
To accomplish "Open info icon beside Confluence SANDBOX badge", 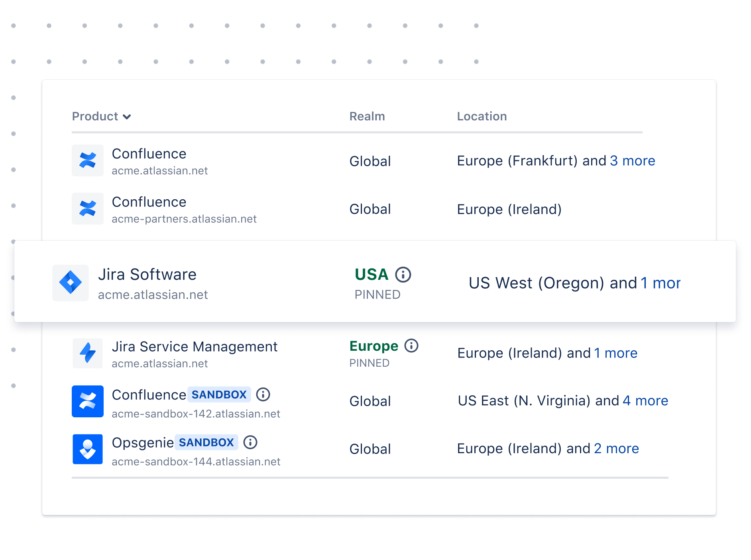I will click(x=263, y=395).
